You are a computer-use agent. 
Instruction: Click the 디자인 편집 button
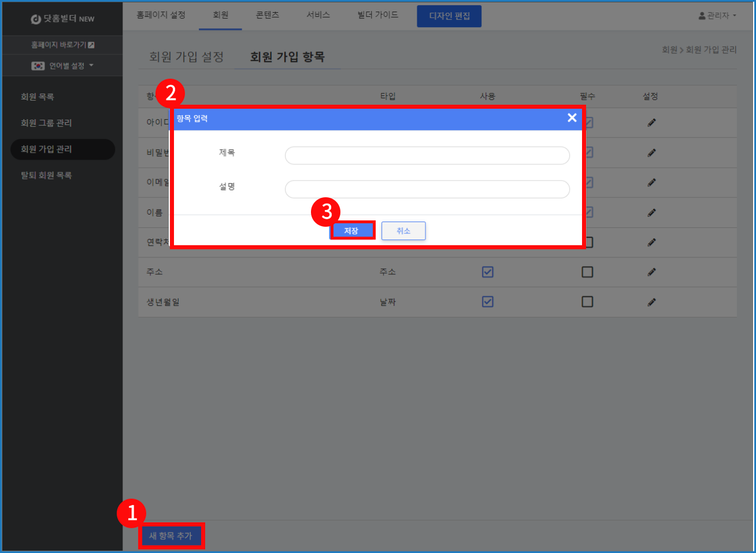pos(449,16)
